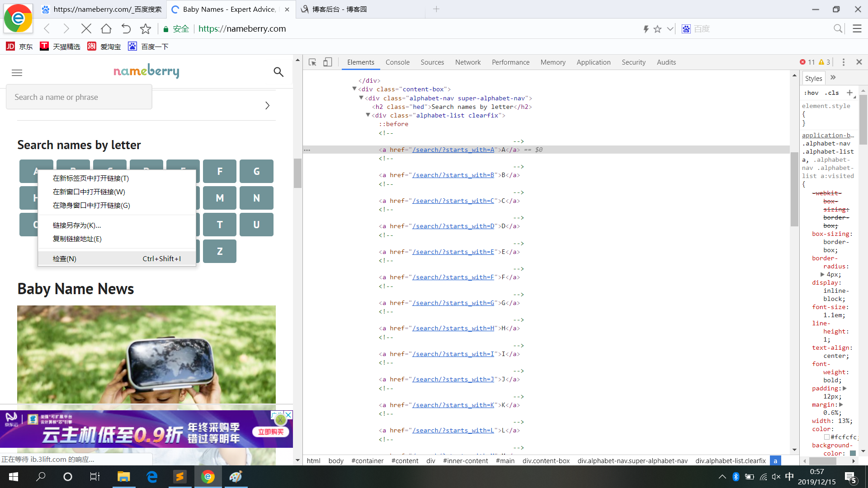Click the #fcfcfc color swatch
This screenshot has height=488, width=868.
coord(826,437)
